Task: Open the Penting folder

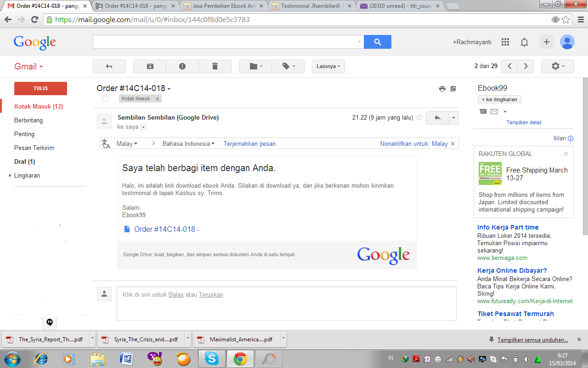Action: click(x=24, y=134)
